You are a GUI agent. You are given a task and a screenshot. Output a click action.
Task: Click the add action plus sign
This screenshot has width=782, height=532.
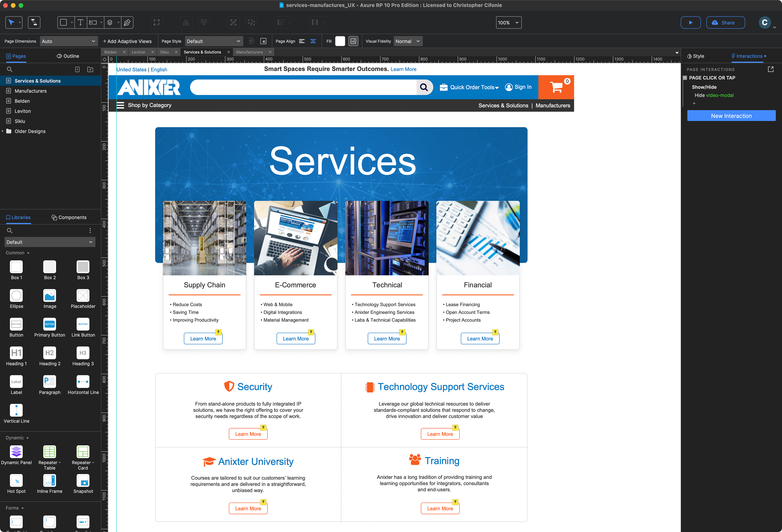point(694,104)
